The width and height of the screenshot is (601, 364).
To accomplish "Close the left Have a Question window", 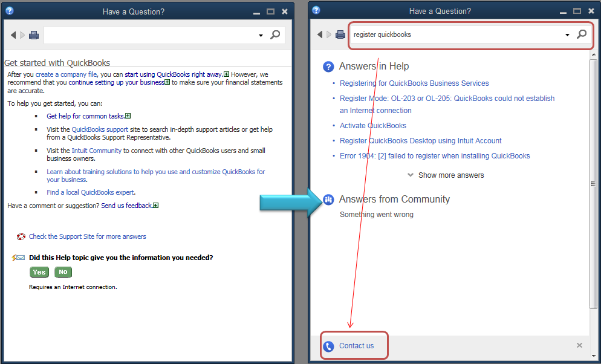I will (x=285, y=11).
